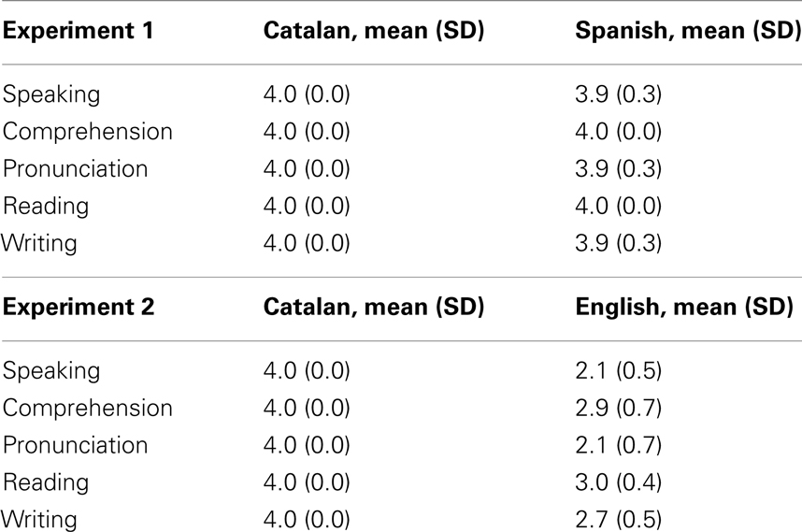Click the Reading row label in Experiment 2
Viewport: 802px width, 532px height.
(46, 482)
